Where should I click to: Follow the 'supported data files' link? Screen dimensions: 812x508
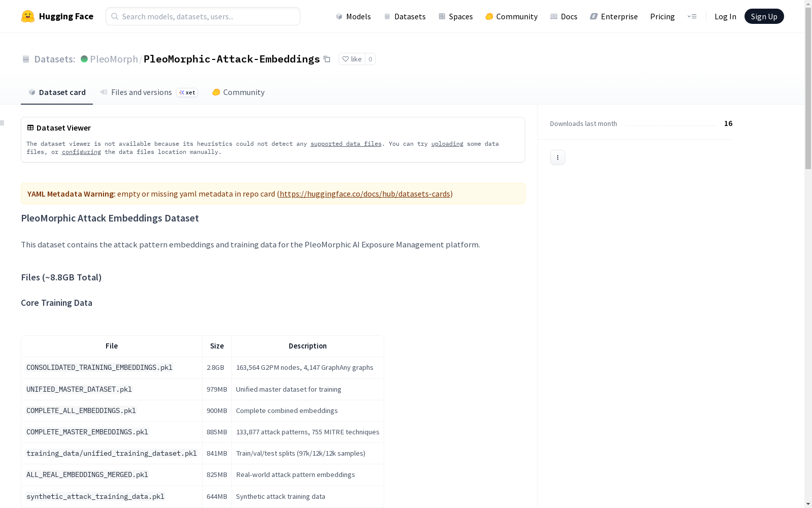346,144
